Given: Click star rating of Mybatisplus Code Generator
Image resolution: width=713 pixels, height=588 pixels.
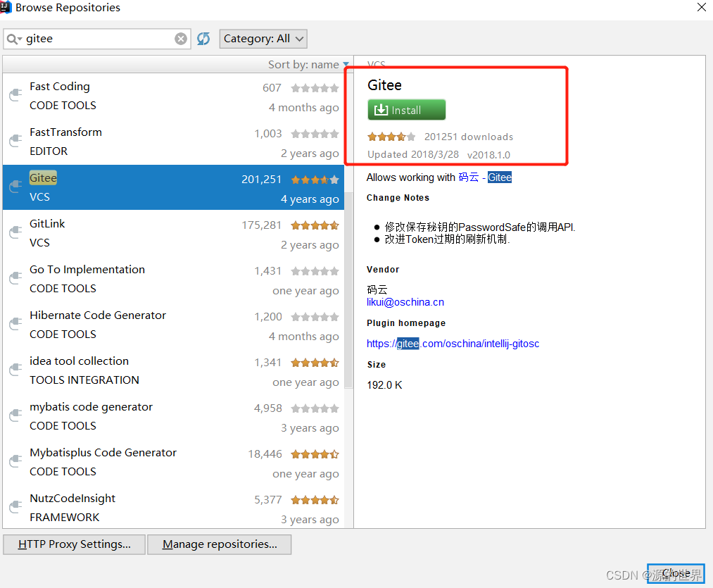Looking at the screenshot, I should (x=315, y=454).
